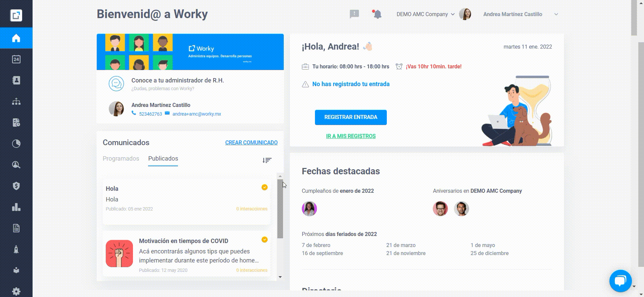Click the briefcase schedule icon

[305, 67]
